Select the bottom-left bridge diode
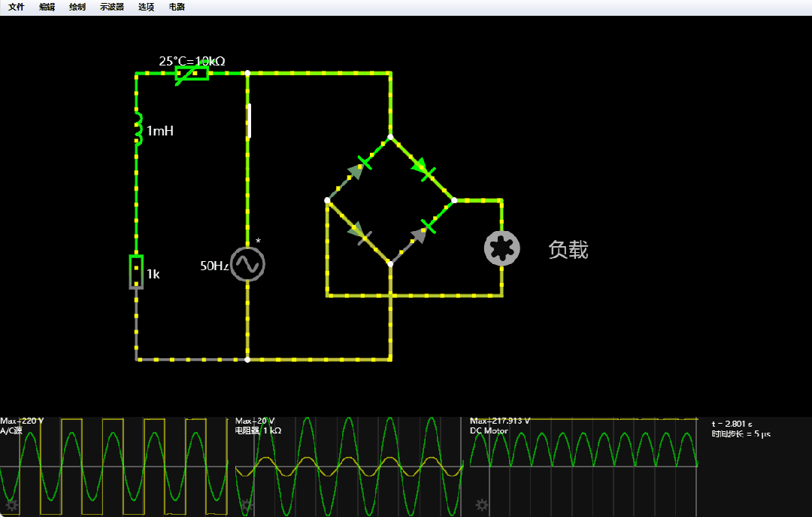 tap(359, 233)
